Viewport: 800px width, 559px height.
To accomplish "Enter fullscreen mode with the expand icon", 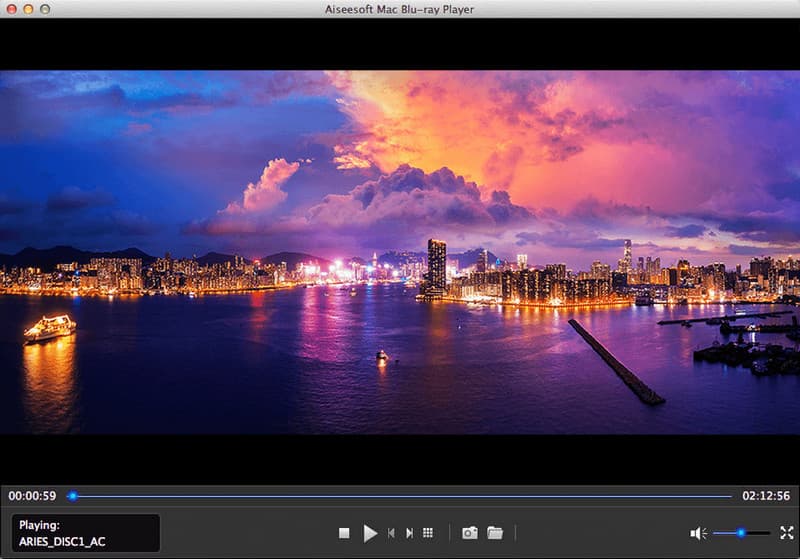I will tap(786, 533).
